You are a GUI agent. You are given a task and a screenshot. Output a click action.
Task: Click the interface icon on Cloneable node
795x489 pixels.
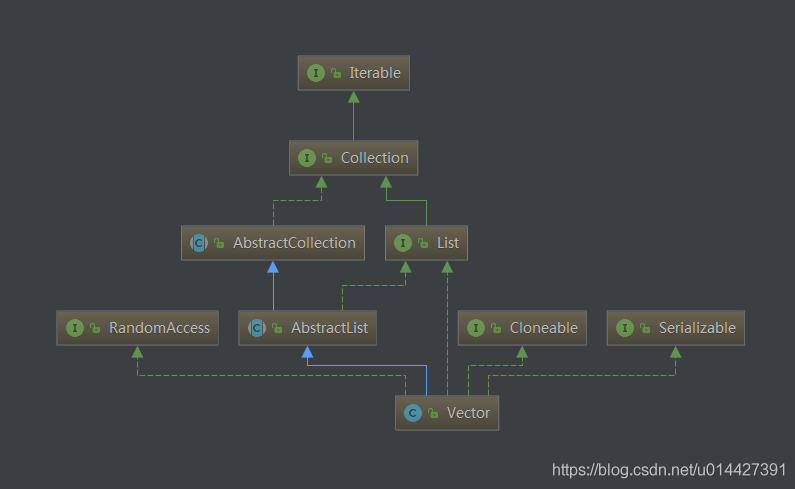[x=476, y=328]
